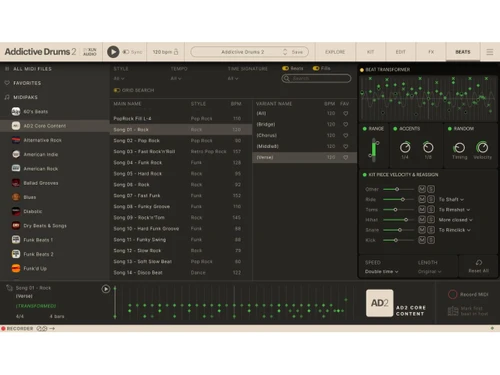This screenshot has width=500, height=375.
Task: Save the current preset
Action: 297,52
